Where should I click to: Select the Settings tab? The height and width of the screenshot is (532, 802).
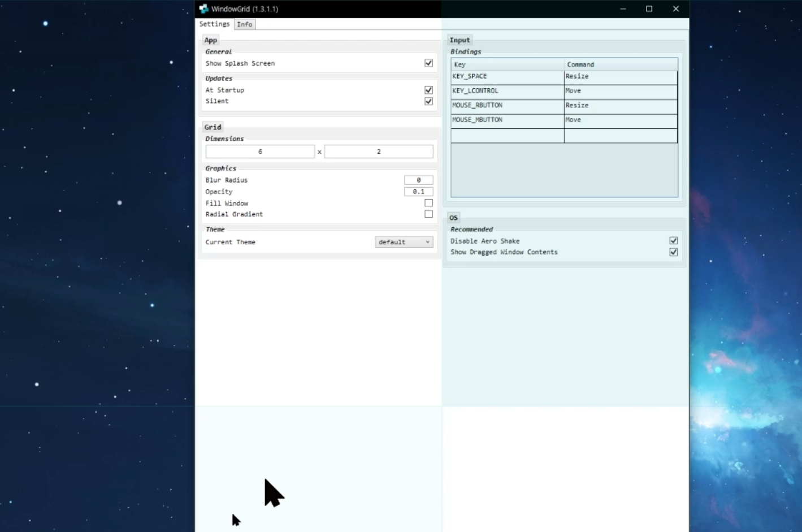(215, 24)
